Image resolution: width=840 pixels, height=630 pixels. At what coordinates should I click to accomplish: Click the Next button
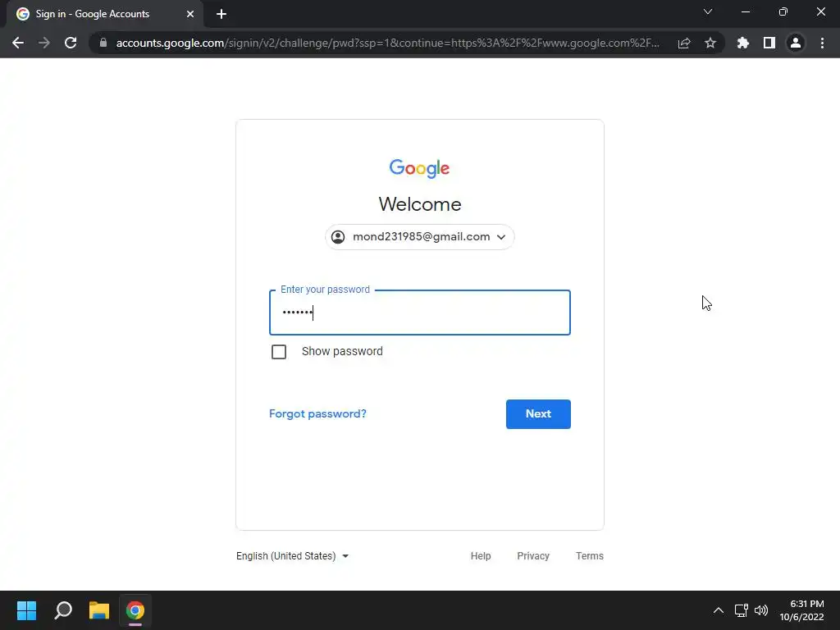(x=538, y=414)
